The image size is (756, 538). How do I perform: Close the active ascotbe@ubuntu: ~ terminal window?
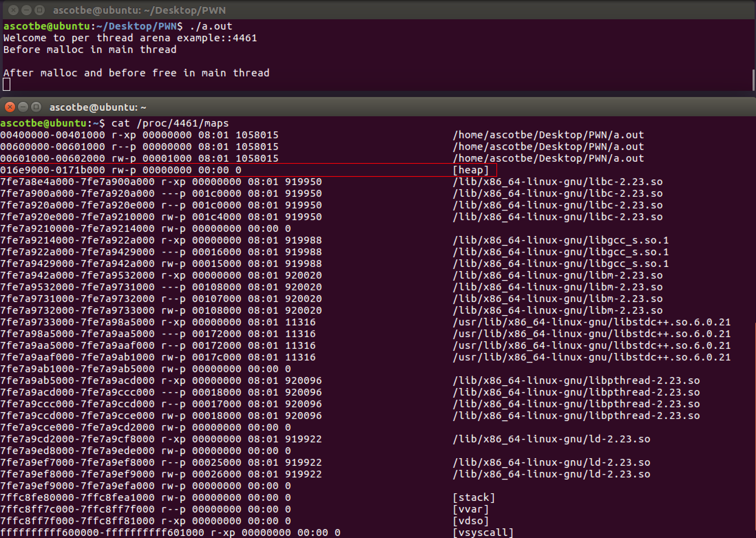tap(10, 107)
